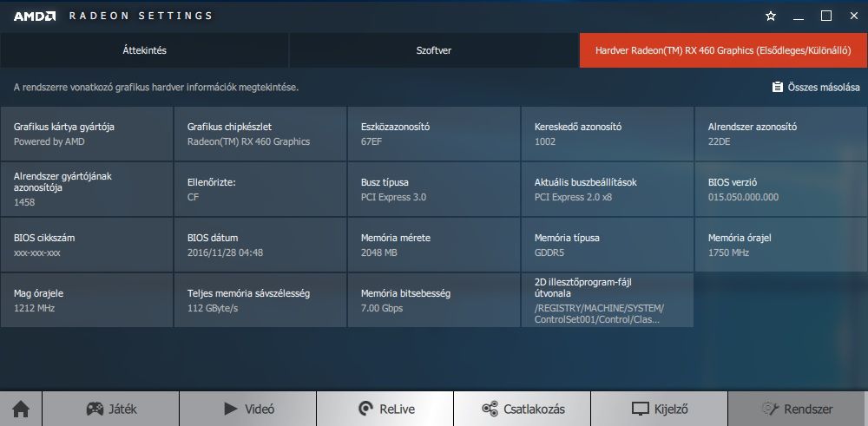This screenshot has width=868, height=426.
Task: Select the BIOS cikkszám tile
Action: (x=86, y=245)
